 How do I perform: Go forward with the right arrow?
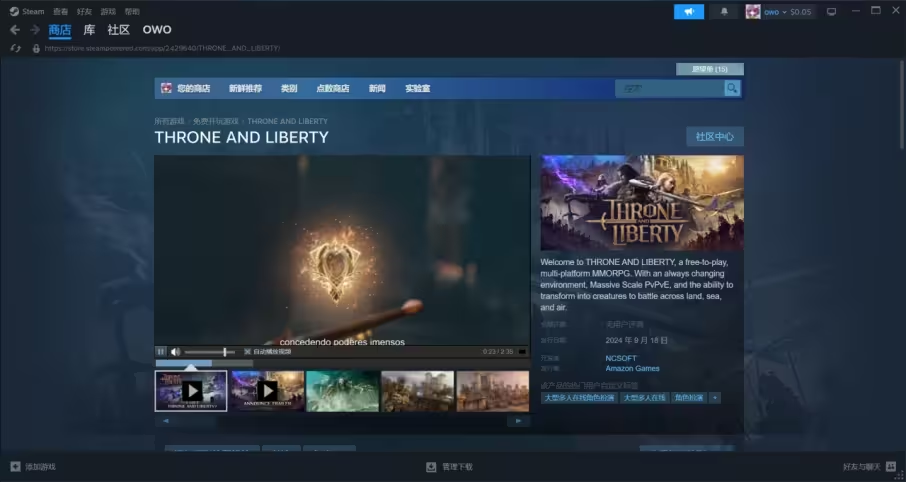pos(35,30)
